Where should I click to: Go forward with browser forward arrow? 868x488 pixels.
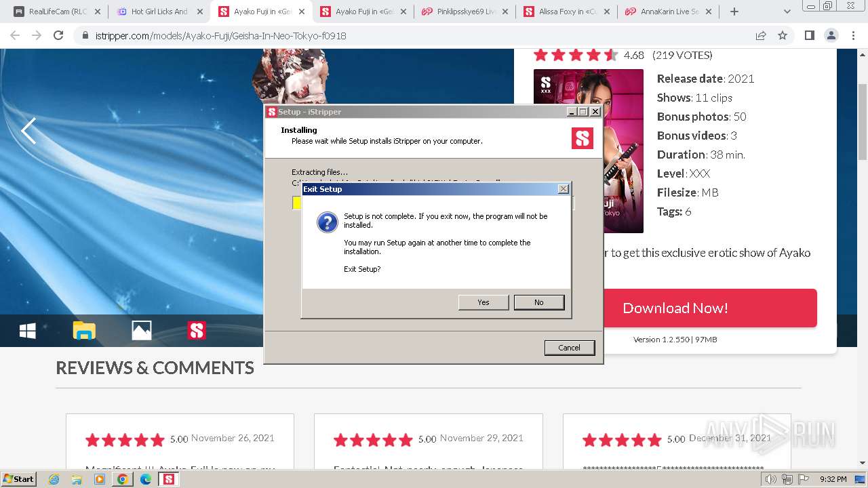(x=37, y=35)
